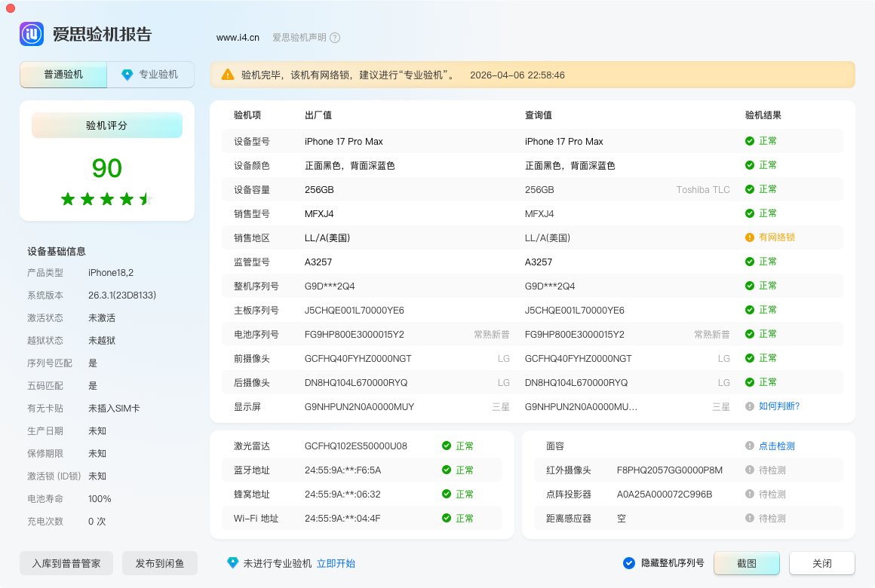875x588 pixels.
Task: Click the blue shield icon on 专业验机 tab
Action: 126,75
